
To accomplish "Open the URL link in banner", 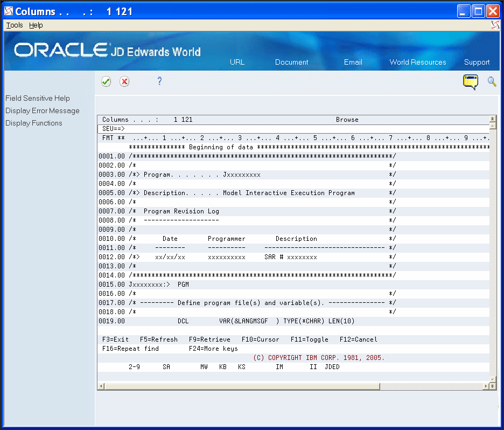I will [237, 62].
